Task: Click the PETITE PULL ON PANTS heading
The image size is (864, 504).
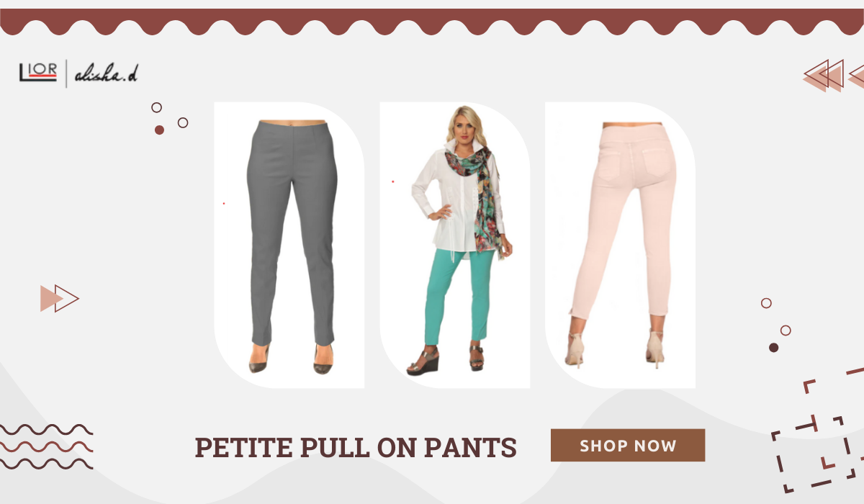Action: click(x=356, y=447)
